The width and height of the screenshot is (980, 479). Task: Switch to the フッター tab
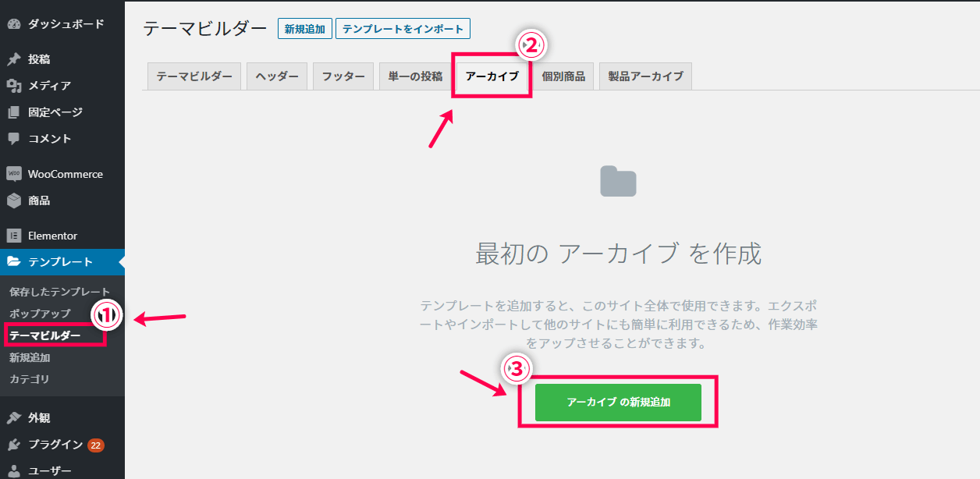point(343,76)
